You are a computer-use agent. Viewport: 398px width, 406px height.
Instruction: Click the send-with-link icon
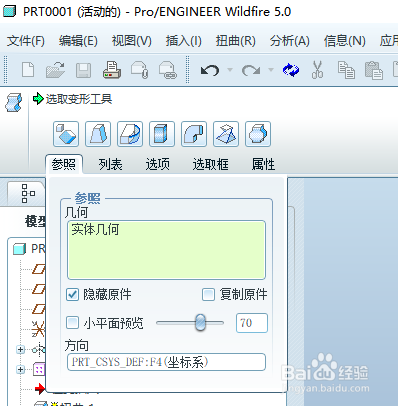point(168,70)
